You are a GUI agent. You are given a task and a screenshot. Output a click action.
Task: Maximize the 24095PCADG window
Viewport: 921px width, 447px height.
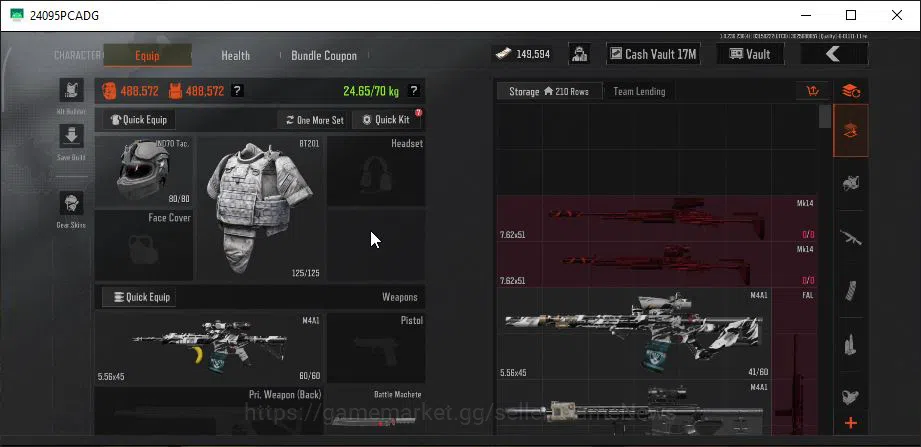[x=851, y=15]
